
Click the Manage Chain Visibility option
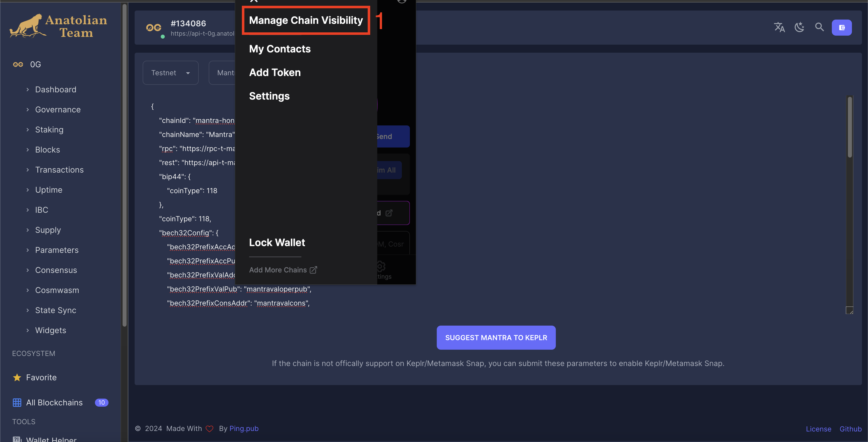306,19
